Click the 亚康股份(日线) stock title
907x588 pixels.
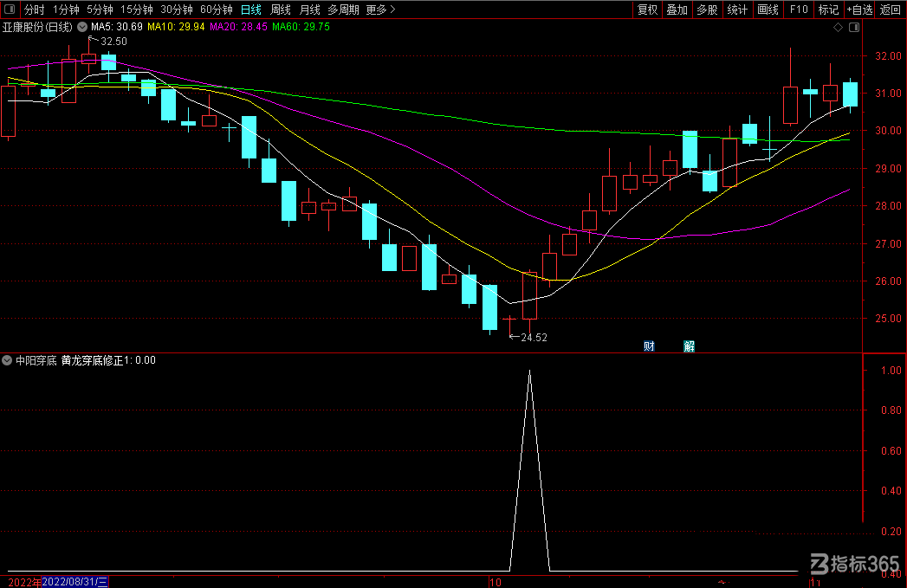click(x=37, y=27)
